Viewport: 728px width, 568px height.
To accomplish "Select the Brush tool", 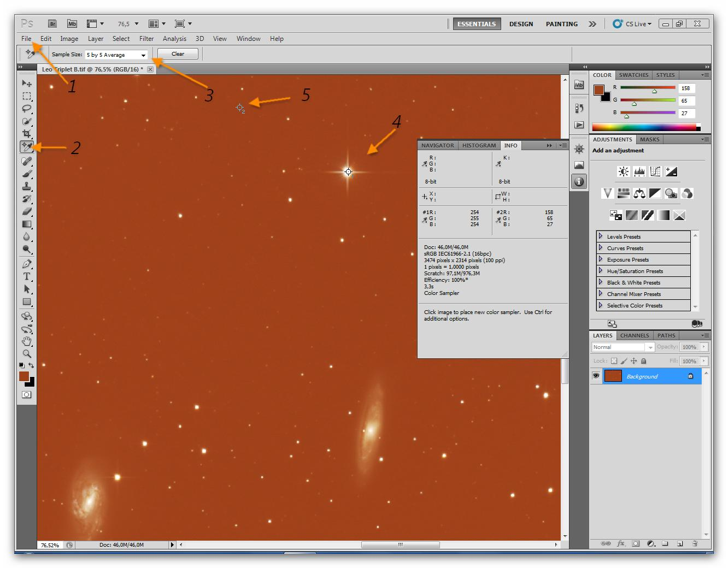I will pos(26,174).
